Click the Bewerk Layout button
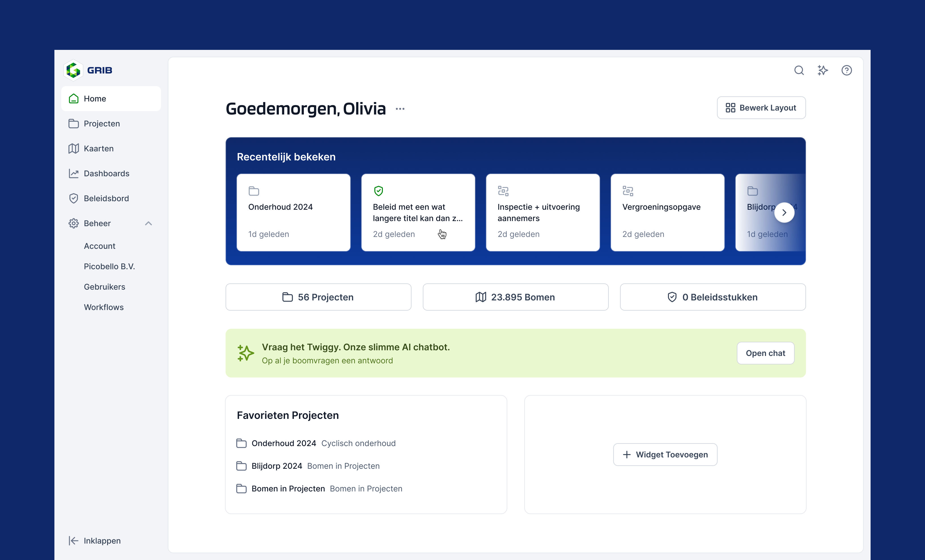This screenshot has width=925, height=560. click(x=761, y=107)
